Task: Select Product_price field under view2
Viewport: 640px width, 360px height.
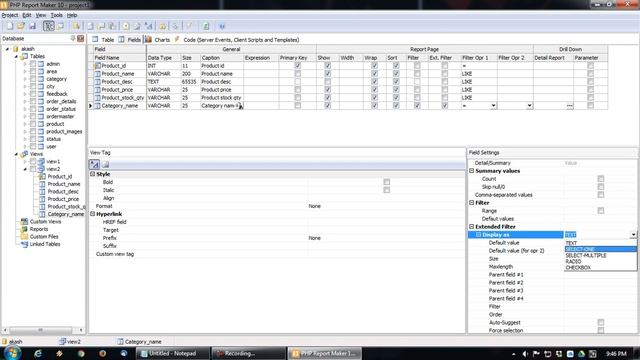Action: (63, 199)
